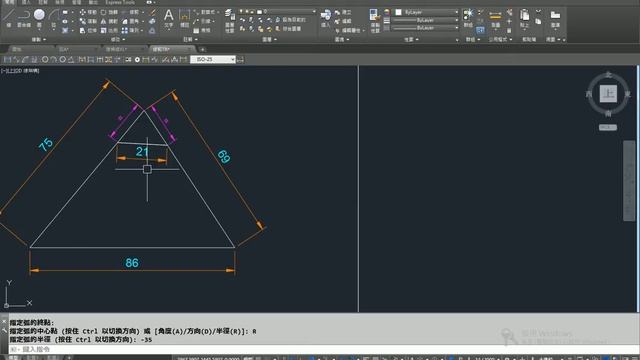640x360 pixels.
Task: Activate the Explode tool
Action: pyautogui.click(x=153, y=22)
